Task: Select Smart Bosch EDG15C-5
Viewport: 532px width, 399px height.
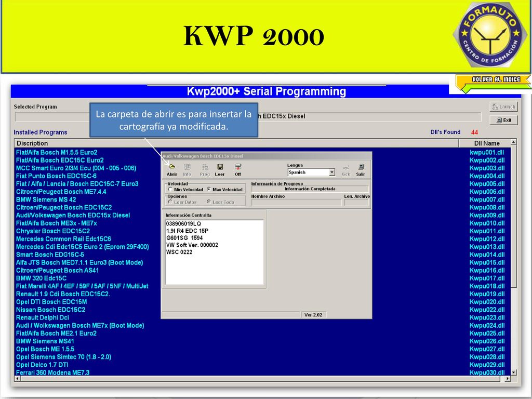Action: coord(50,255)
